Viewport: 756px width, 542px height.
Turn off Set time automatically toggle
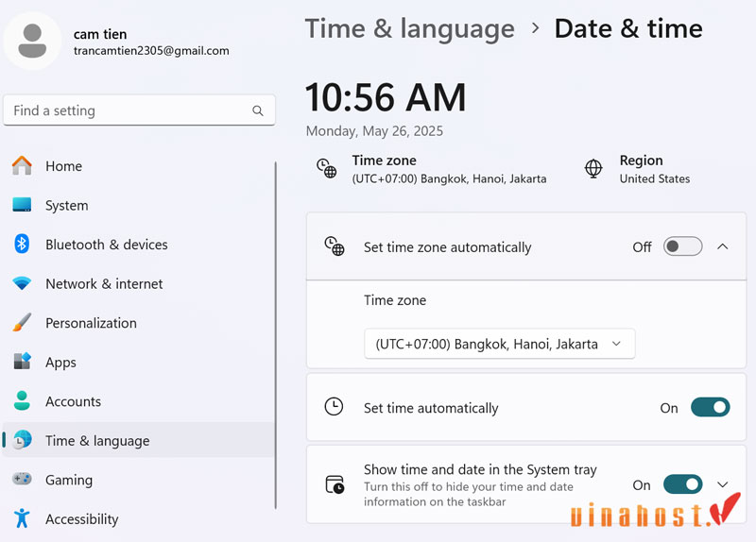[x=711, y=407]
